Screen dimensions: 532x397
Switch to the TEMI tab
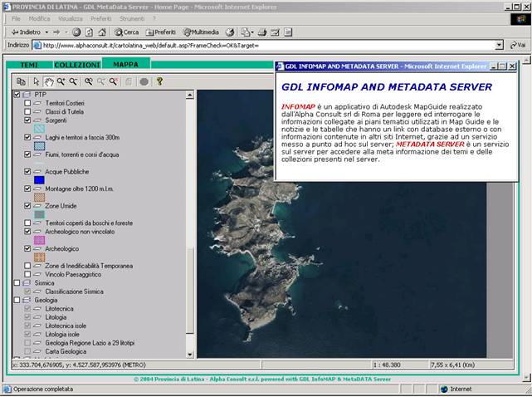tap(29, 65)
